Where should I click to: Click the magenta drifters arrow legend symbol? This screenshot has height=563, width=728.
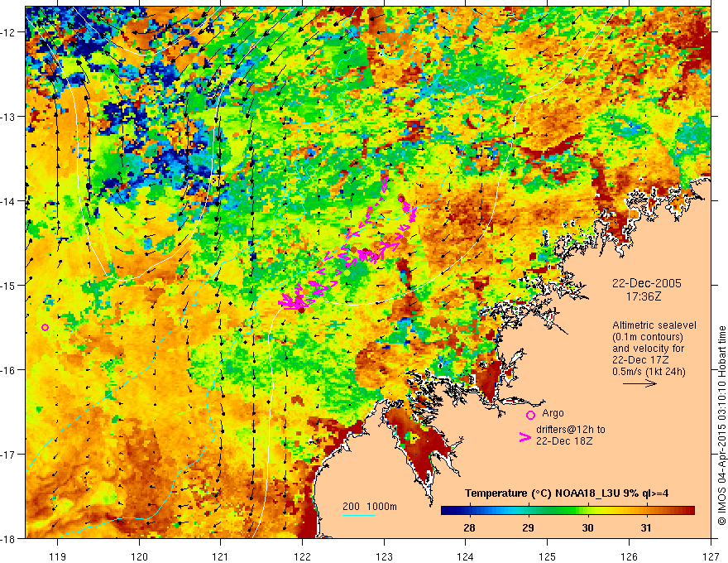(525, 437)
